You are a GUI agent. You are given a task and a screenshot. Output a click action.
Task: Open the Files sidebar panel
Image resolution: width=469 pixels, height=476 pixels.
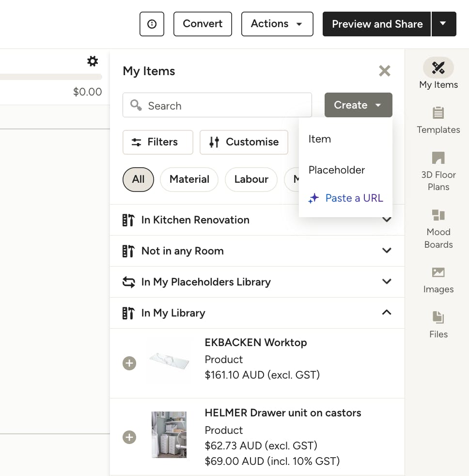(438, 324)
